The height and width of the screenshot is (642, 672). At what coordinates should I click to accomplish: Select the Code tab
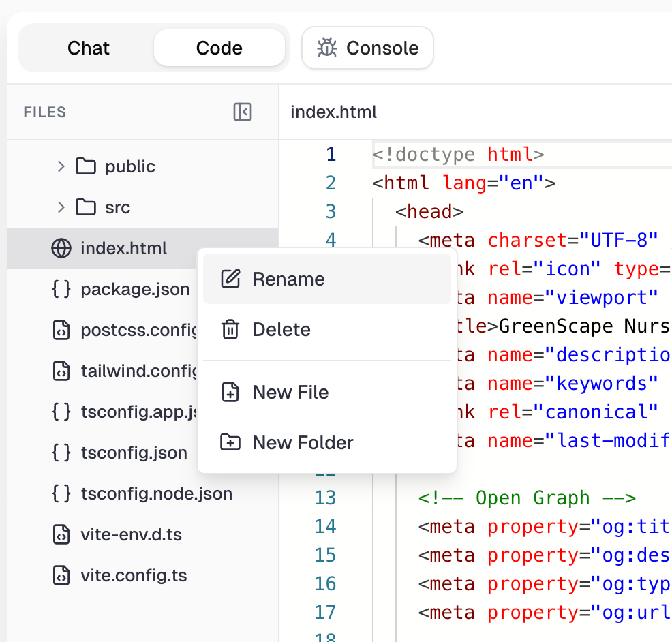point(219,48)
